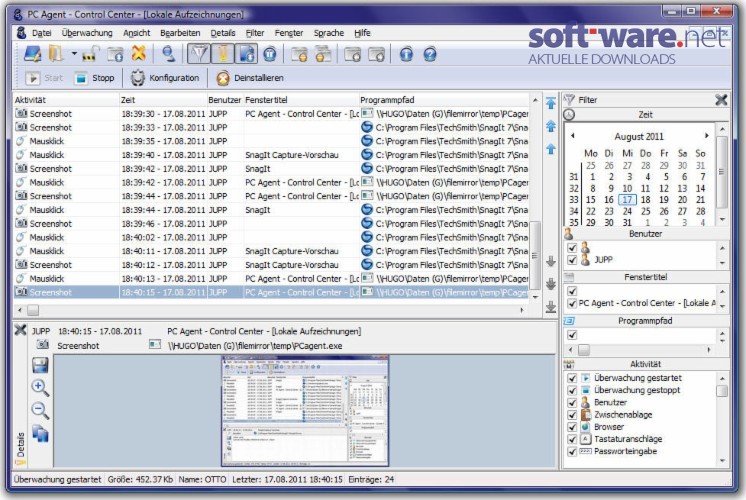Zoom in on screenshot preview
Image resolution: width=746 pixels, height=500 pixels.
tap(40, 388)
